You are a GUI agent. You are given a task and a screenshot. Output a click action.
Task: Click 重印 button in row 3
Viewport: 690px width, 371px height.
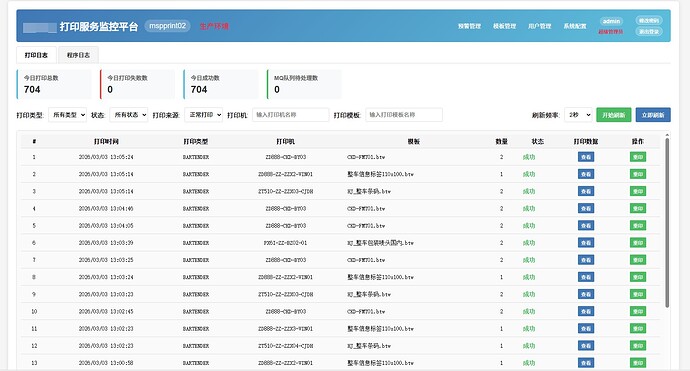pos(638,191)
